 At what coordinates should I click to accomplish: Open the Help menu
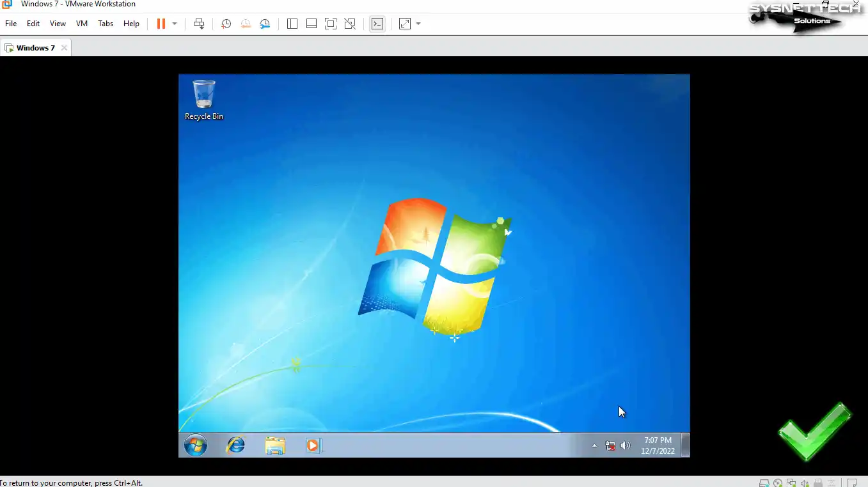[131, 24]
